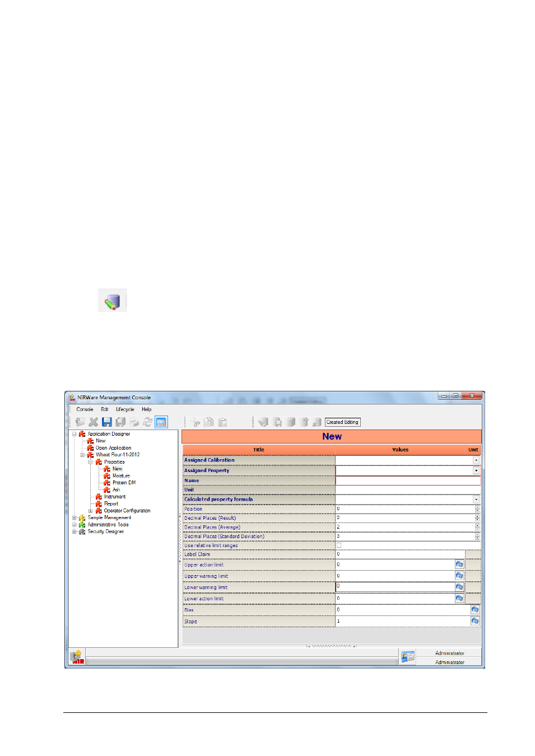Viewport: 535px width, 756px height.
Task: Click the Label Claim value field
Action: [400, 554]
